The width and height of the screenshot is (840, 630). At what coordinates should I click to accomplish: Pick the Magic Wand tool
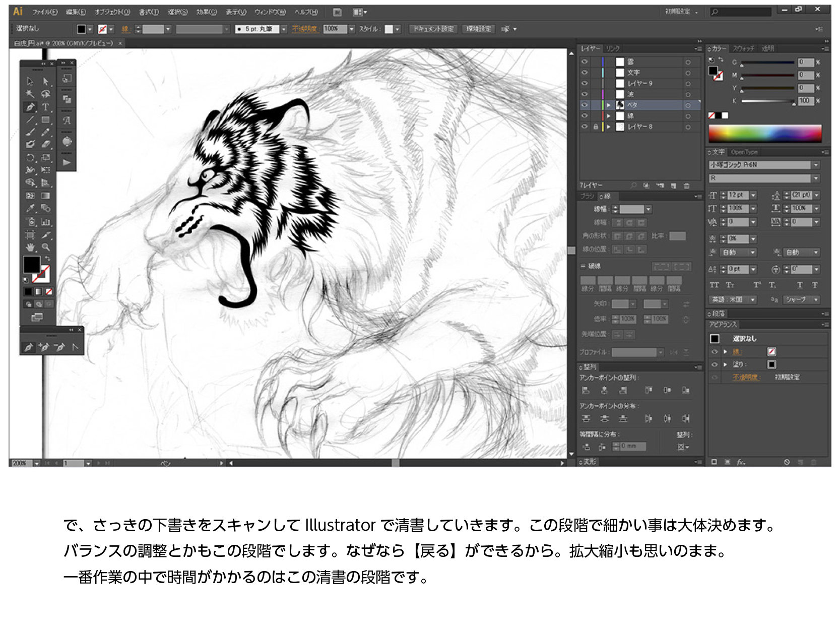[30, 94]
